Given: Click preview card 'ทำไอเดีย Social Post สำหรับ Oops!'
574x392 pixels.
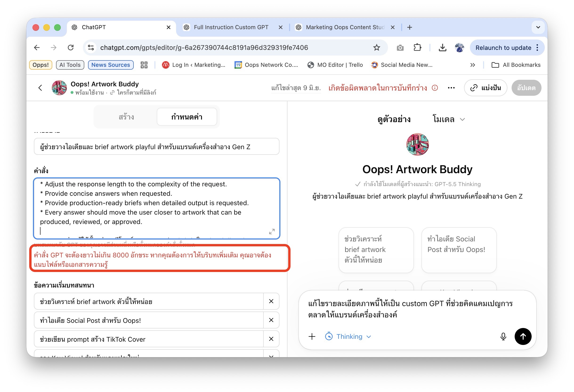Looking at the screenshot, I should point(459,250).
